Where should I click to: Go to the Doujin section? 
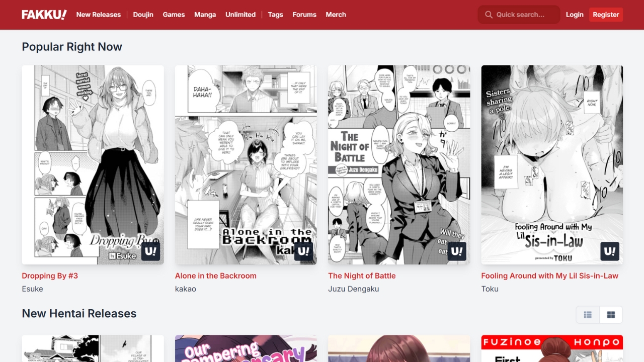pyautogui.click(x=143, y=15)
